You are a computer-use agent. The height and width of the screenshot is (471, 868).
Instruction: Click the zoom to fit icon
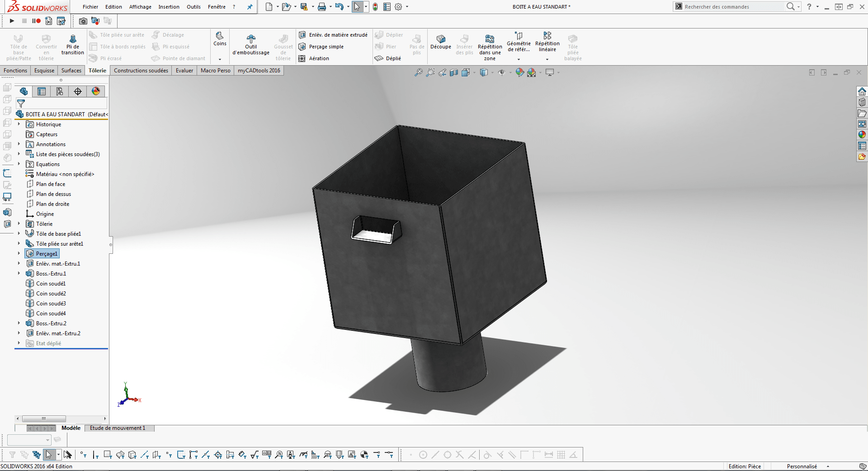tap(419, 72)
